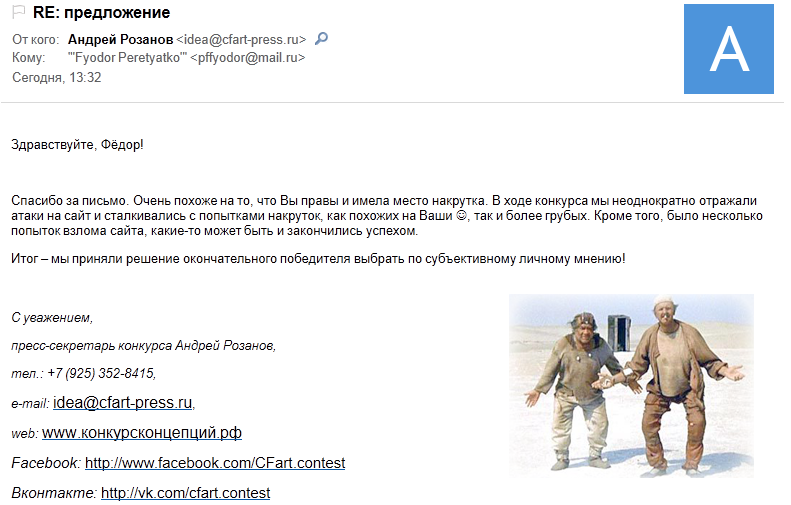Click the magnifier icon next to sender address
The width and height of the screenshot is (791, 505).
pos(321,38)
